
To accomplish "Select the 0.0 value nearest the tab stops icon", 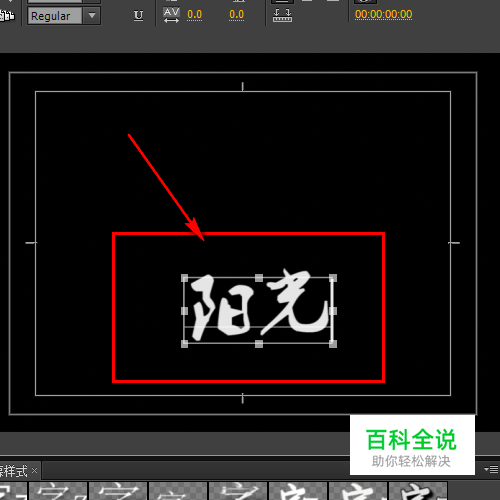I will pos(236,15).
